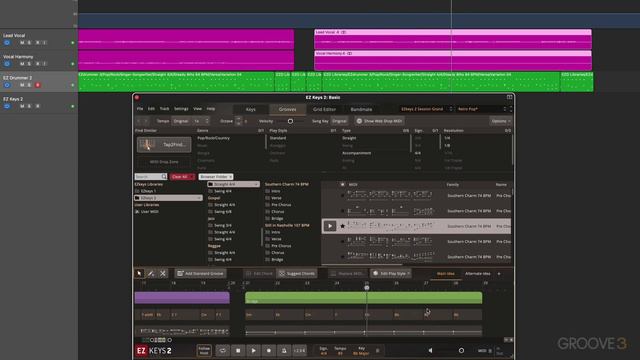Open the File menu in EZ Keys
This screenshot has width=640, height=360.
point(140,109)
